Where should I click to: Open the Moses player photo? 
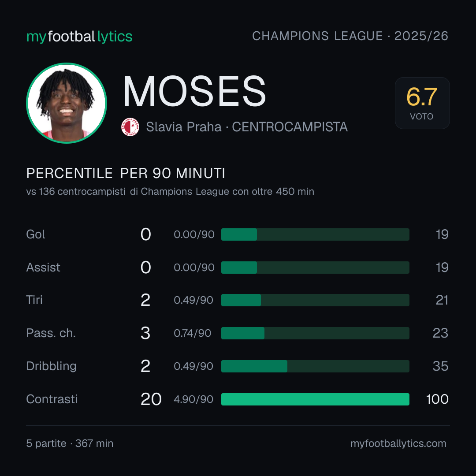click(67, 103)
